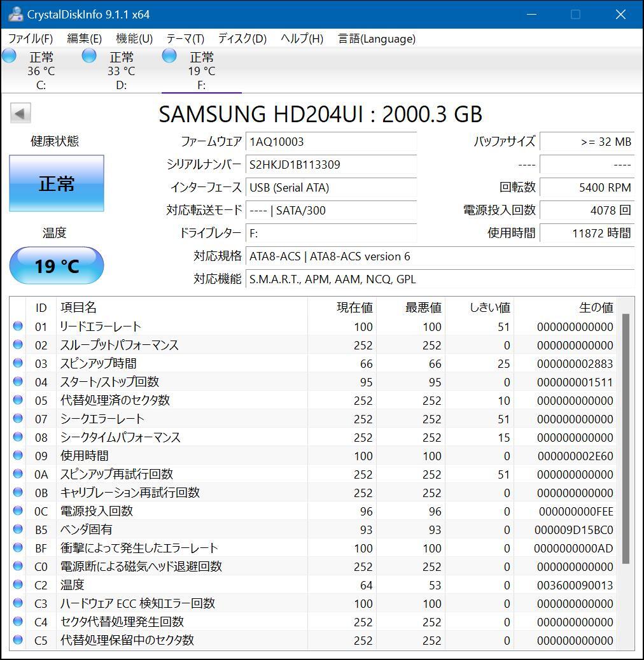
Task: Click the status icon for row C3 ハードウェア ECC
Action: pyautogui.click(x=18, y=603)
